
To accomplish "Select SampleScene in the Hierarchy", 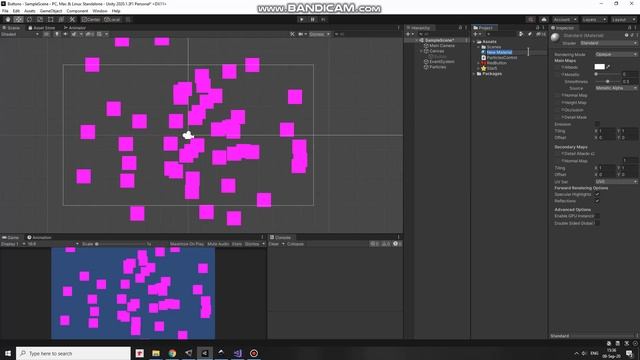I will pos(439,40).
